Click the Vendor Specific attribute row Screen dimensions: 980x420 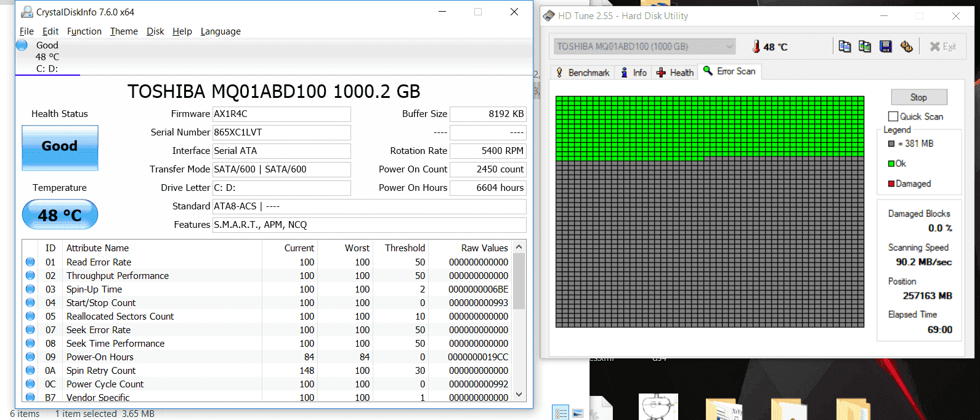267,397
